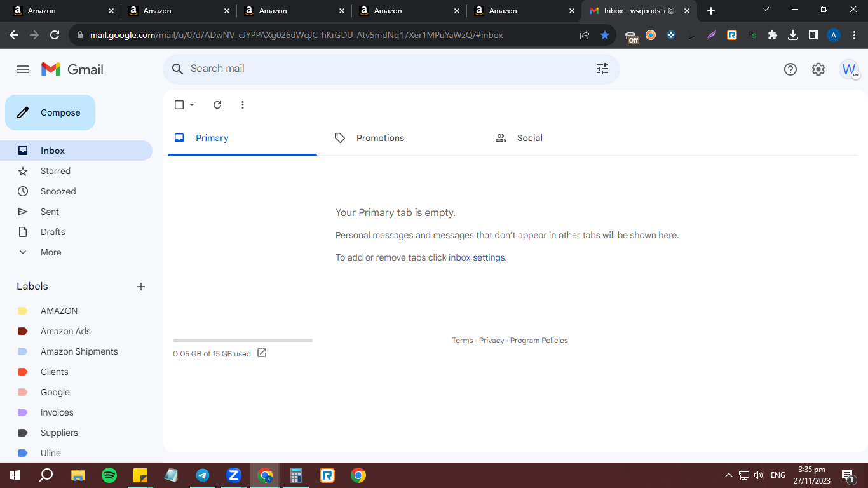Compose a new email
Screen dimensions: 868x488
(x=50, y=112)
